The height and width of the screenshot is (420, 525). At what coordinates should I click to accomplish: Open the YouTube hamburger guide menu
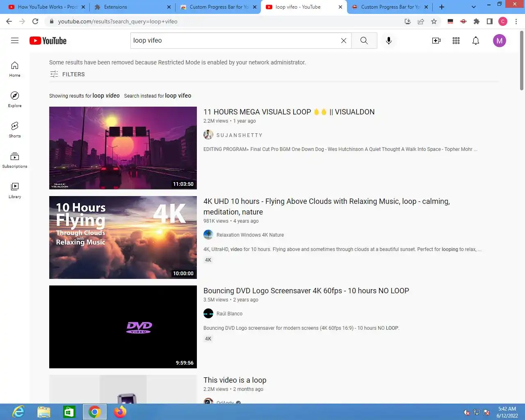click(x=15, y=40)
